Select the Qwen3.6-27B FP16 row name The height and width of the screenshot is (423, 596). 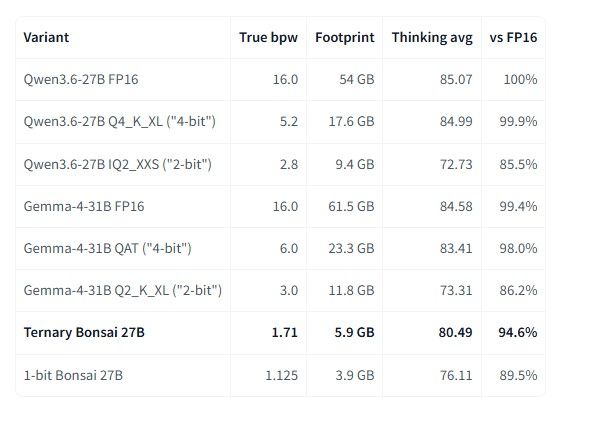(81, 79)
